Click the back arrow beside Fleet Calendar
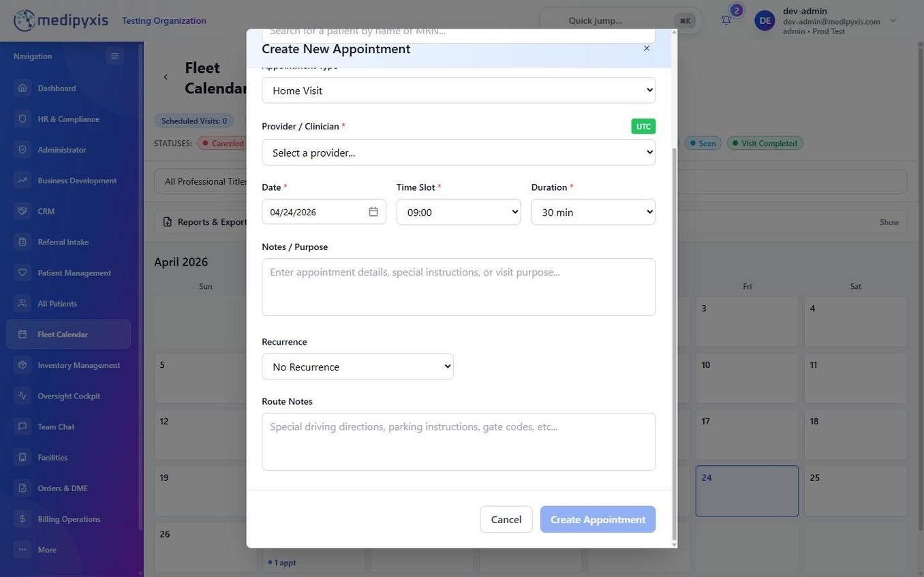Viewport: 924px width, 577px height. pos(166,77)
